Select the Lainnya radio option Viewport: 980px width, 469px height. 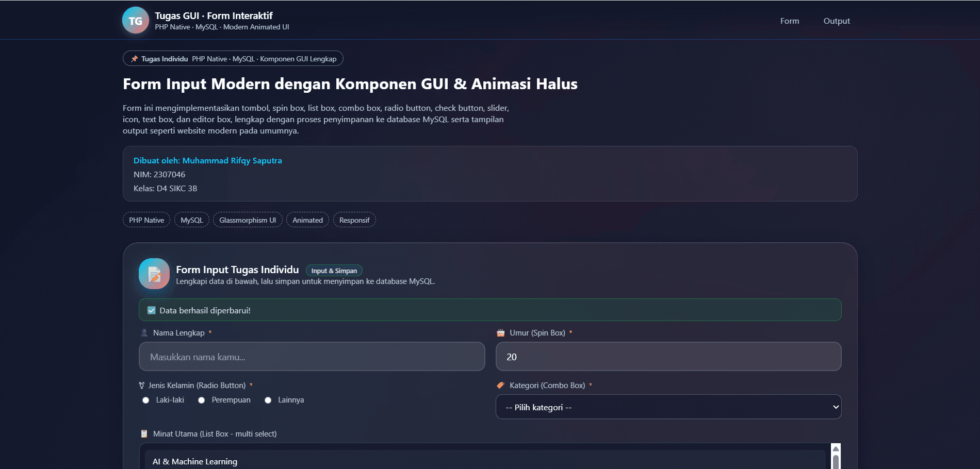pos(268,399)
